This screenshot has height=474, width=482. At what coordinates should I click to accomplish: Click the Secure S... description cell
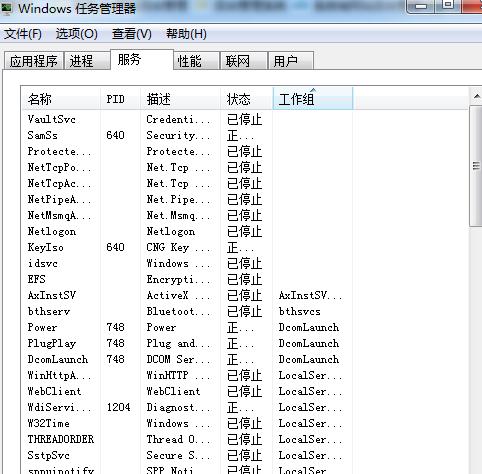coord(179,455)
